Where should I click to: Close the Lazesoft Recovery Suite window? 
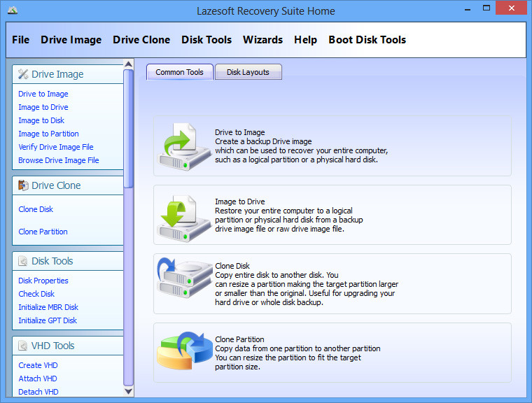[511, 8]
